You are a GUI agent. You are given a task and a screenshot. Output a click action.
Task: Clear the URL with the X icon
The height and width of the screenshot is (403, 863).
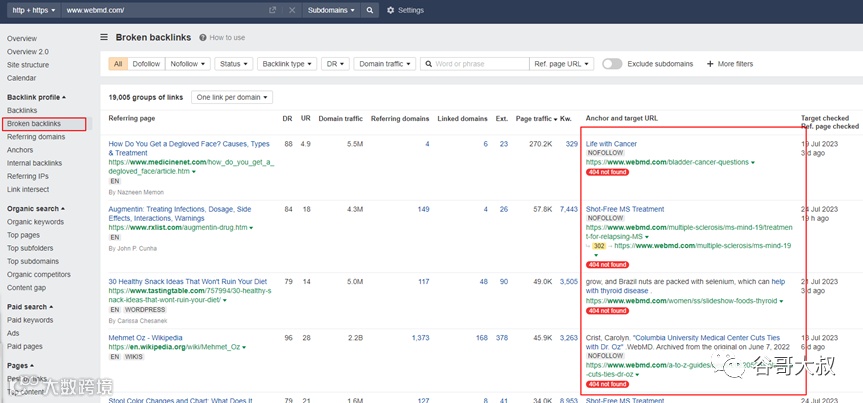pyautogui.click(x=292, y=10)
